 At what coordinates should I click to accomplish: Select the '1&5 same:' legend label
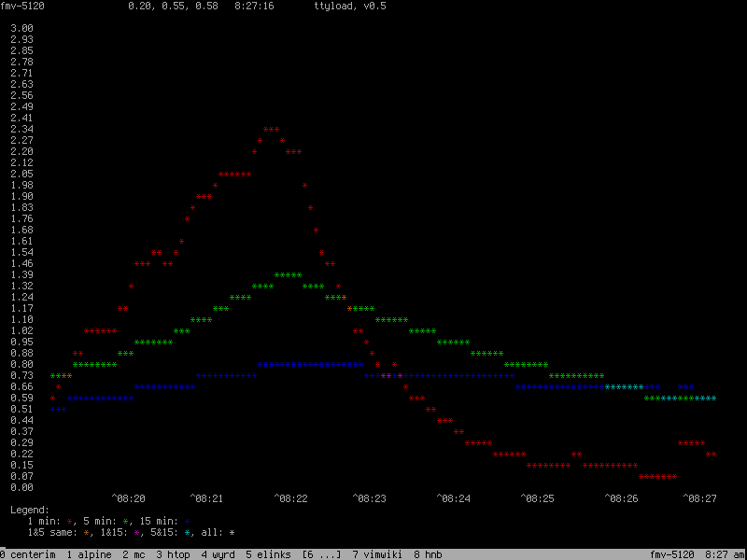tap(53, 533)
